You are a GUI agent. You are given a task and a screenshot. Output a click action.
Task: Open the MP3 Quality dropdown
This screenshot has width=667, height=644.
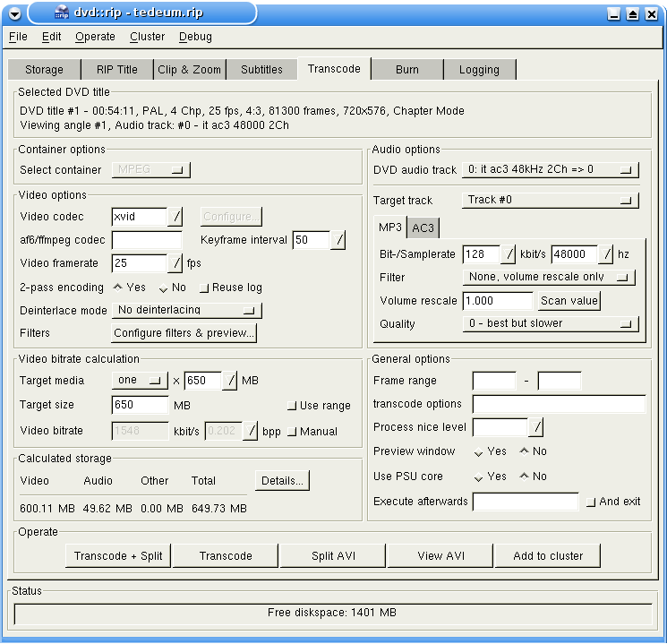tap(550, 323)
